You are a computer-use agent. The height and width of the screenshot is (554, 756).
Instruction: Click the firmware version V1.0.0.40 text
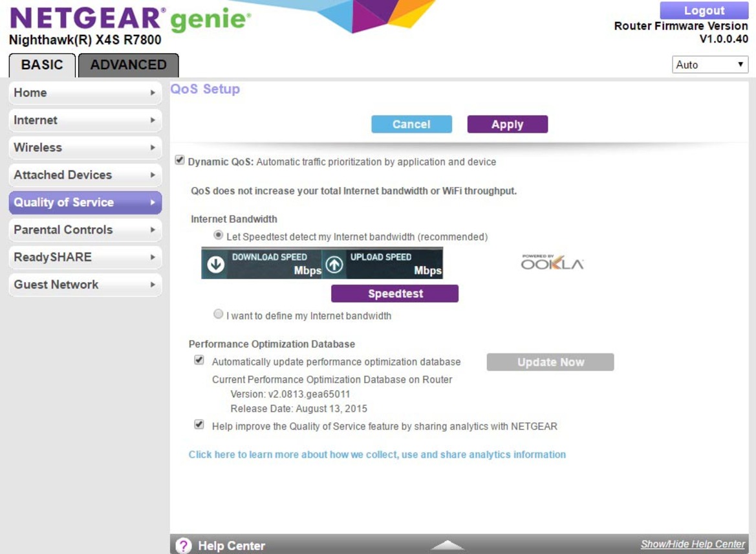724,39
